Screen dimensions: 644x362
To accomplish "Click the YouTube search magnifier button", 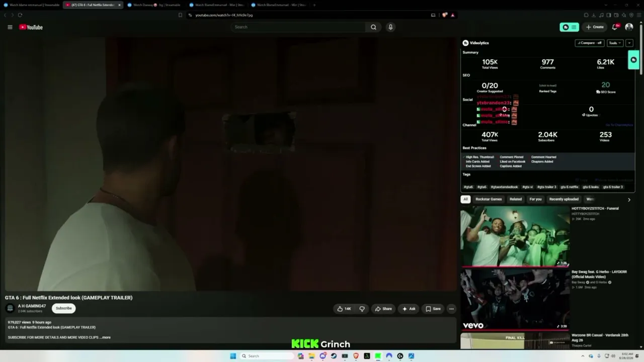I will (373, 27).
